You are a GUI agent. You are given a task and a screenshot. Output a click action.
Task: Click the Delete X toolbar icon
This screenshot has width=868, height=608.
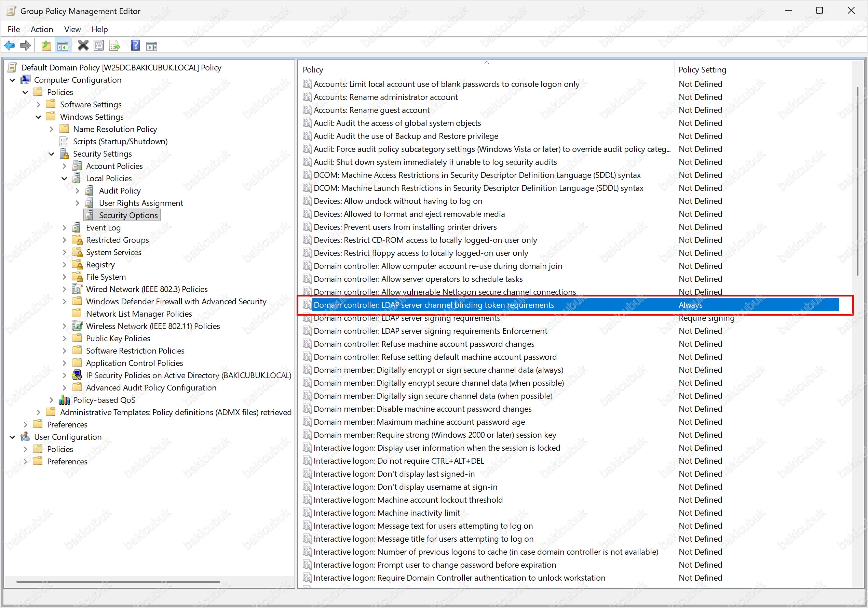(x=83, y=46)
